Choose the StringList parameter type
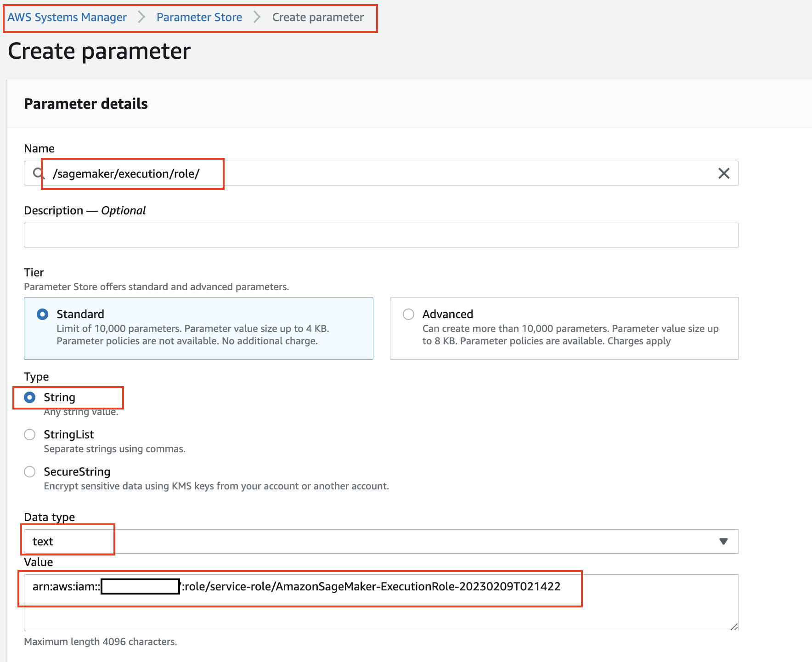This screenshot has width=812, height=662. tap(29, 435)
